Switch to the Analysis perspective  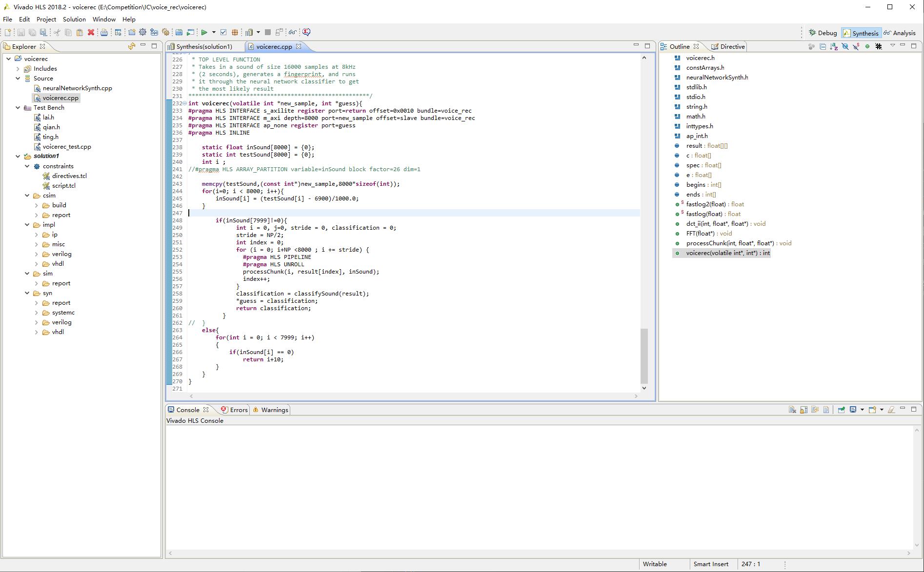point(900,33)
